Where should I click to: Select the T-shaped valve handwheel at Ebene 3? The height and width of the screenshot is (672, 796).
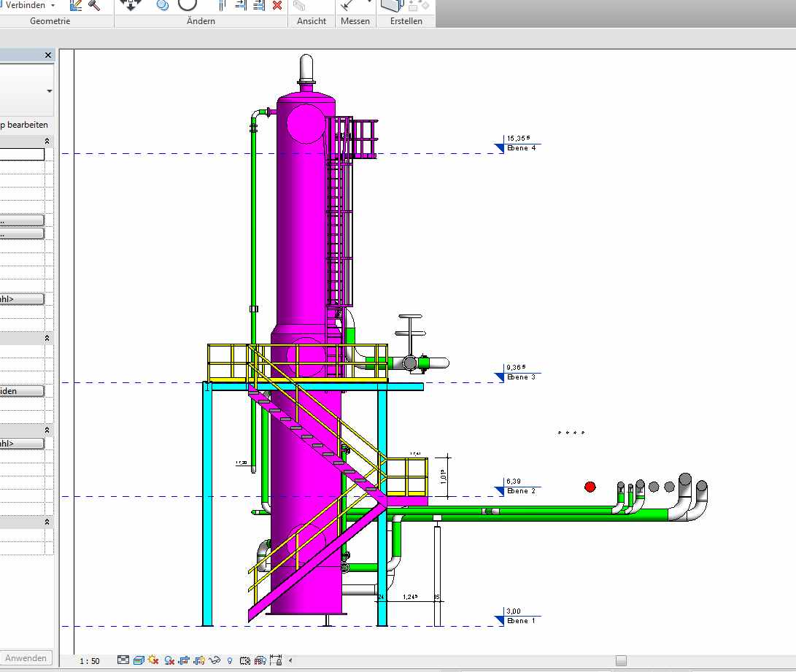coord(410,333)
